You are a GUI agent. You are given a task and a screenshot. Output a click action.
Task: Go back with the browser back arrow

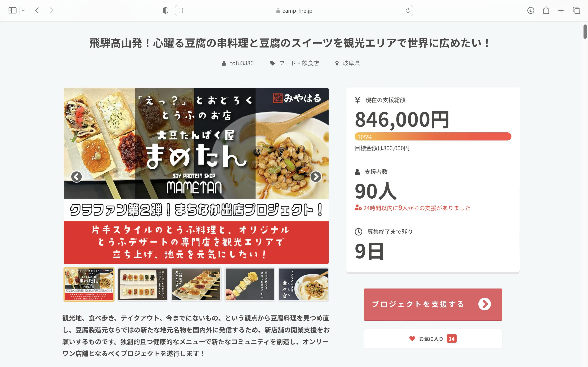click(x=37, y=10)
